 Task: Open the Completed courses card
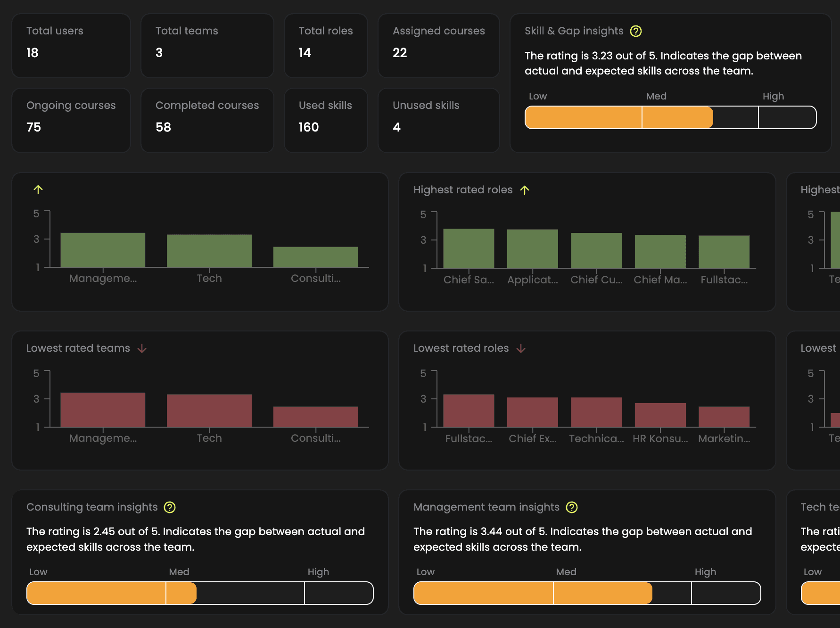[207, 120]
